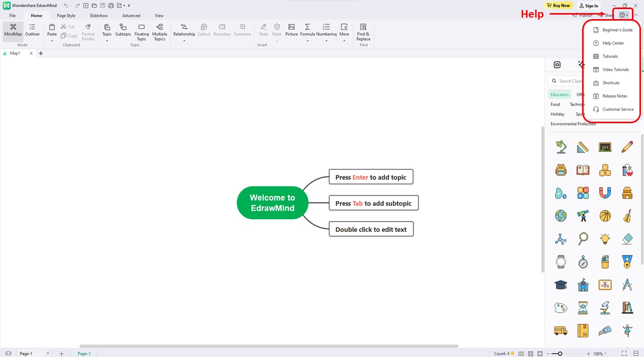Screen dimensions: 644x357
Task: Click the clipart panel icon
Action: pos(557,64)
